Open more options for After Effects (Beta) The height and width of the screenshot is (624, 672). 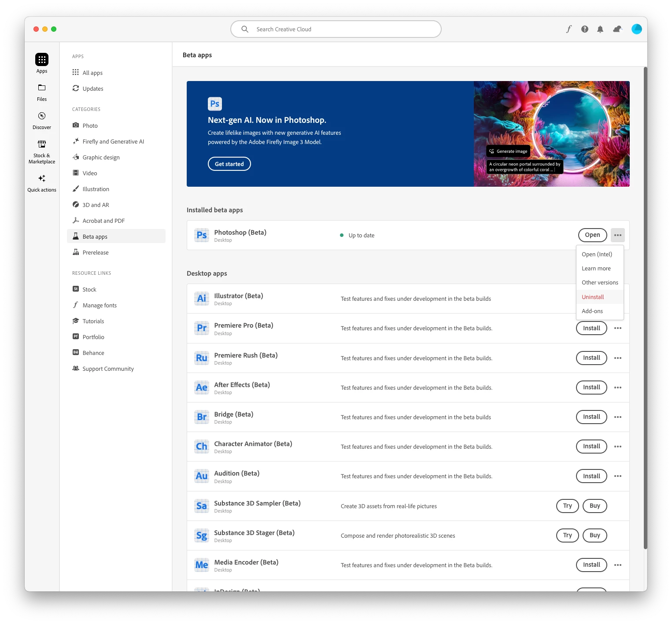(x=618, y=388)
